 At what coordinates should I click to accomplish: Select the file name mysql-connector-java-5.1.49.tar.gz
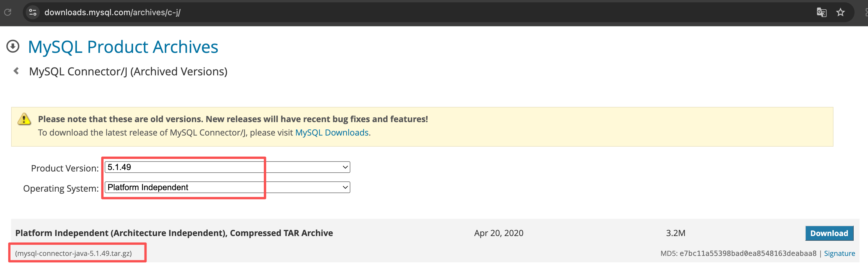tap(73, 254)
